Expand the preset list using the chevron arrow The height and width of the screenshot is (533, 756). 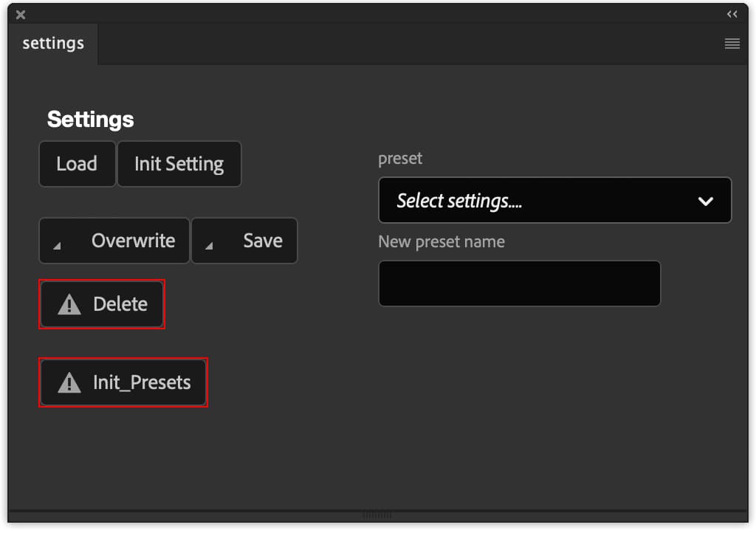pos(706,201)
